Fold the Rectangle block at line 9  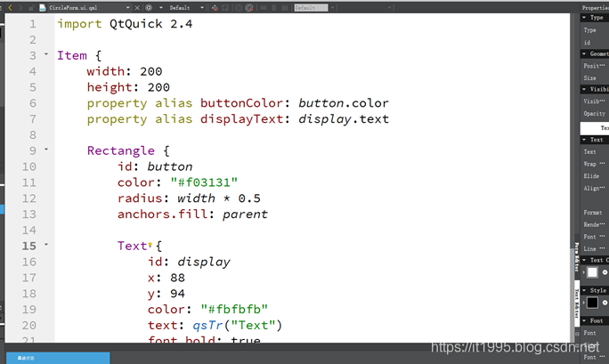tap(46, 149)
